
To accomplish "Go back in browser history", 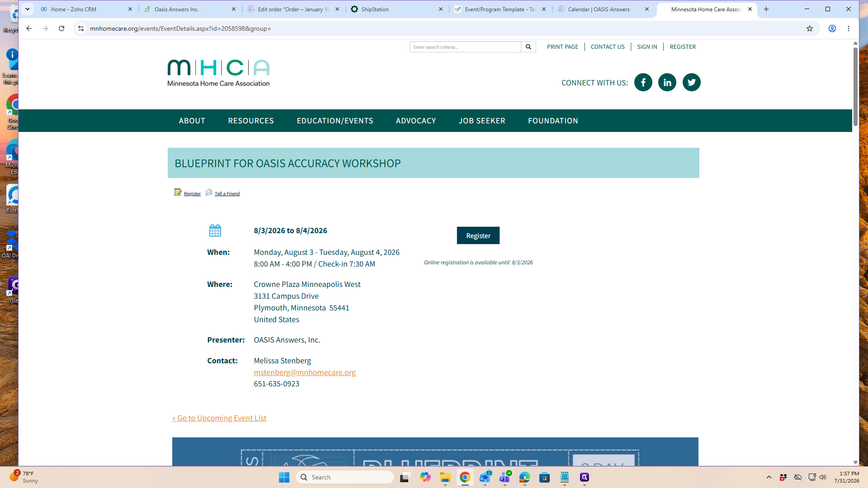I will click(29, 28).
